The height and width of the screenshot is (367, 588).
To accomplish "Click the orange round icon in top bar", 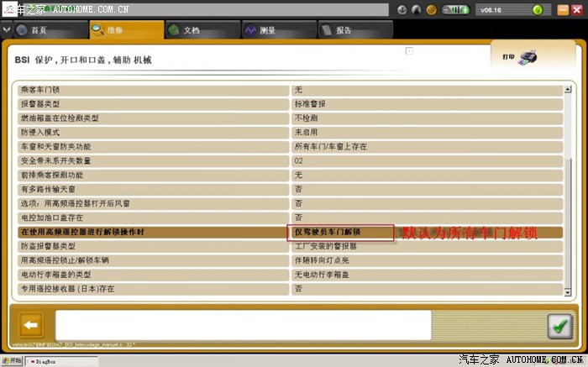I will pyautogui.click(x=431, y=11).
